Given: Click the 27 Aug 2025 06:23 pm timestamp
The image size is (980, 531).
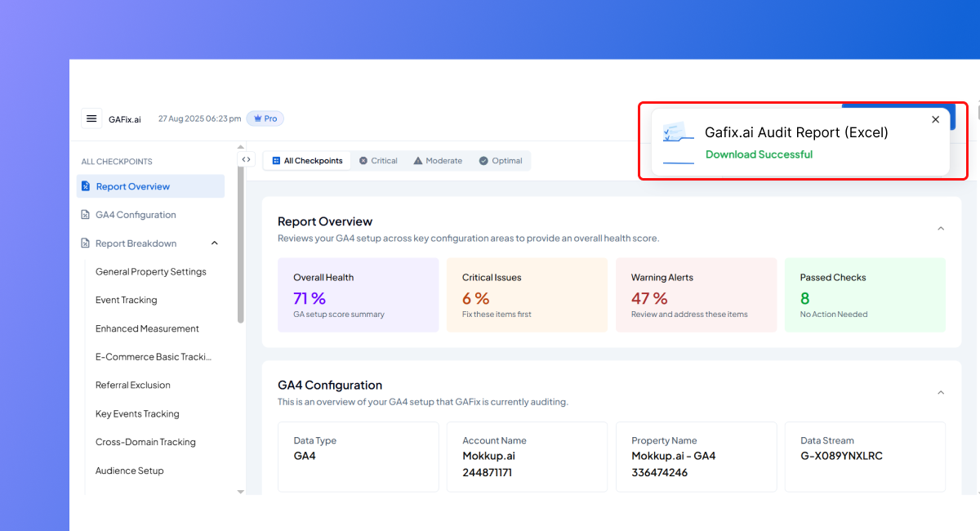Looking at the screenshot, I should click(x=199, y=118).
